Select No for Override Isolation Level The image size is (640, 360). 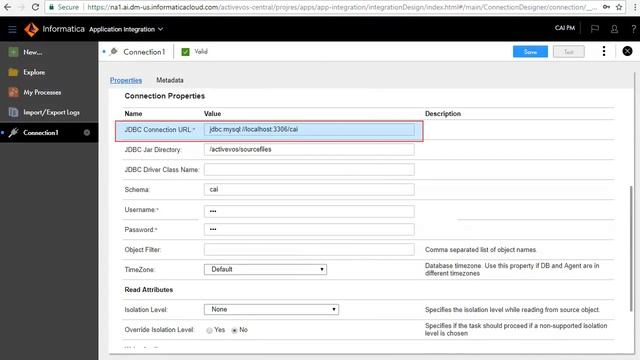coord(234,330)
